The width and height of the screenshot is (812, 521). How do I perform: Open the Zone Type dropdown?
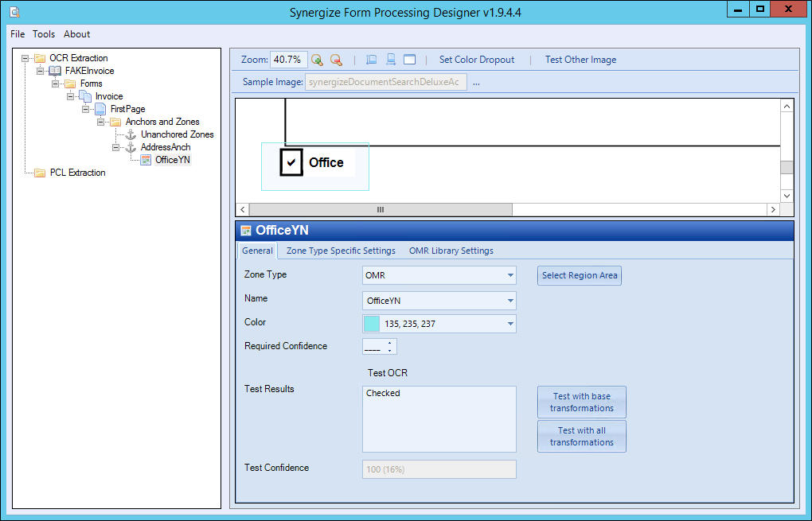[510, 275]
